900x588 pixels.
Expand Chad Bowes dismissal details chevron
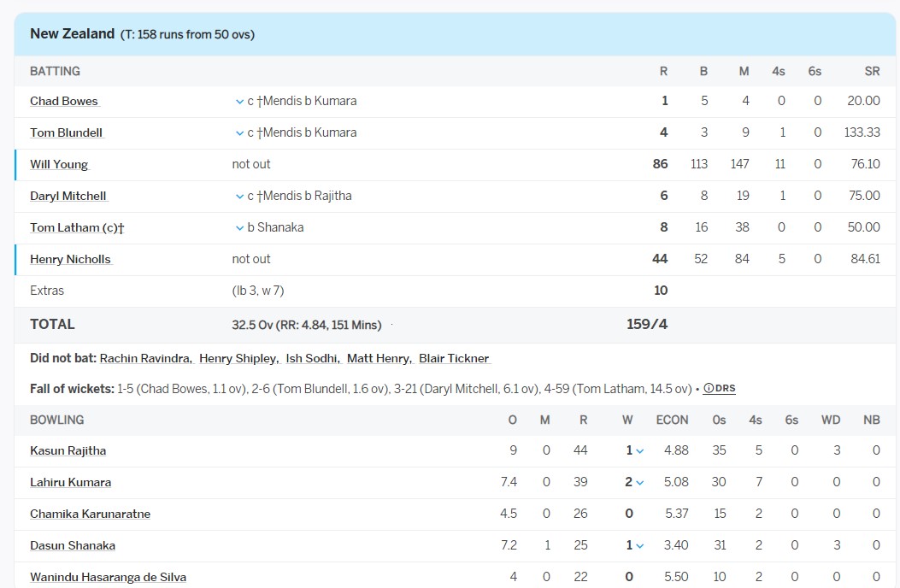point(239,102)
